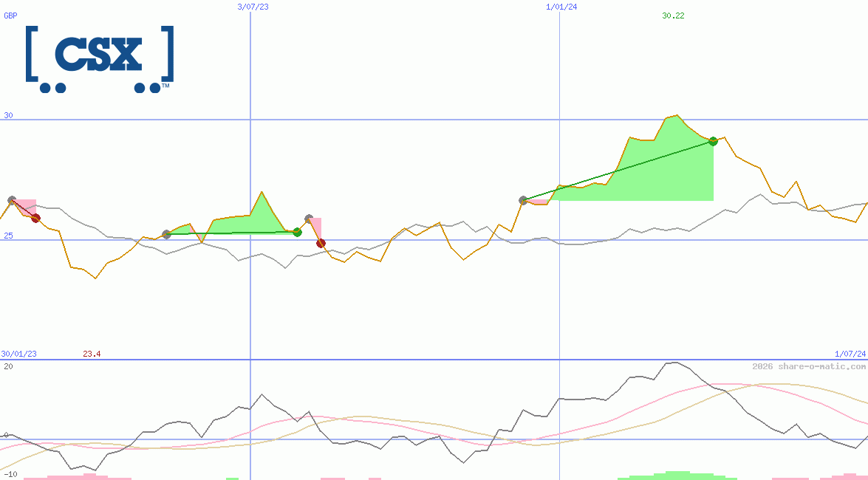Select the 30/01/23 start date label
868x480 pixels.
pyautogui.click(x=17, y=354)
